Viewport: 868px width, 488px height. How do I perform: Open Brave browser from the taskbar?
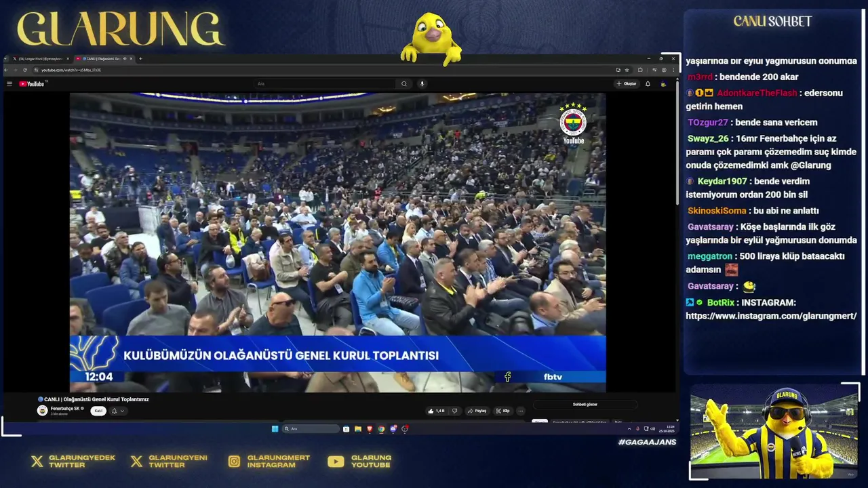point(370,428)
